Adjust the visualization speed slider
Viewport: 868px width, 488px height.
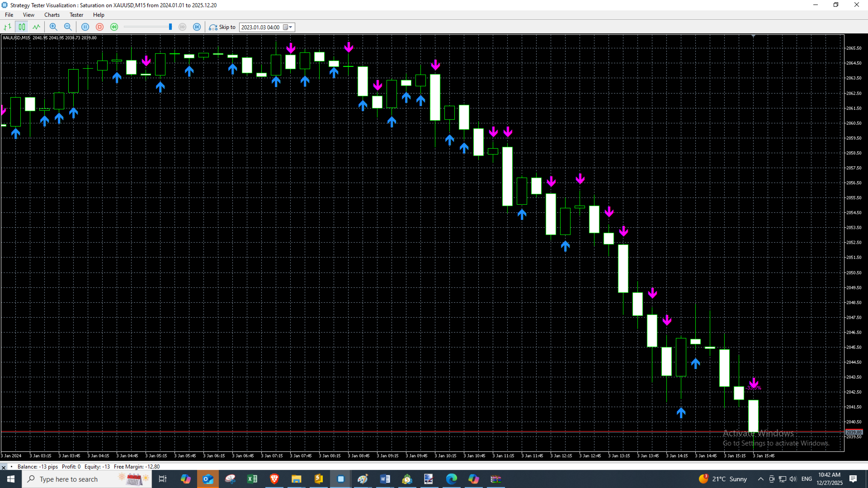point(170,27)
